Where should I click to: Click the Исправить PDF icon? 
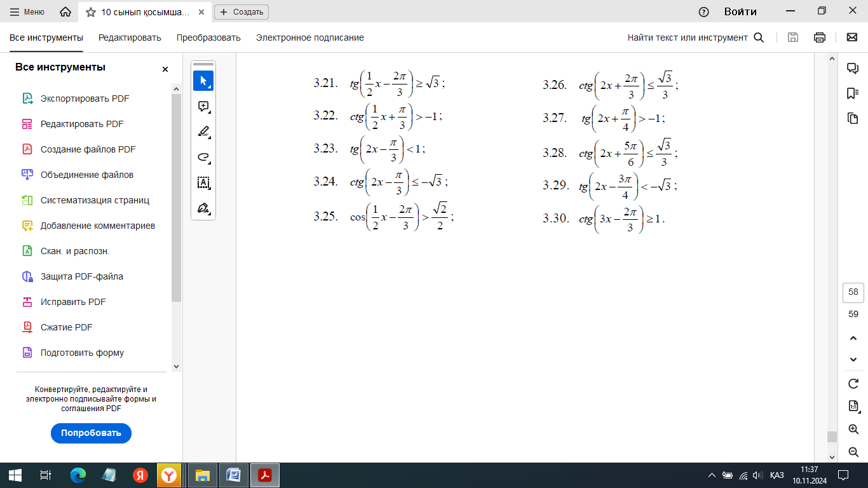tap(27, 302)
